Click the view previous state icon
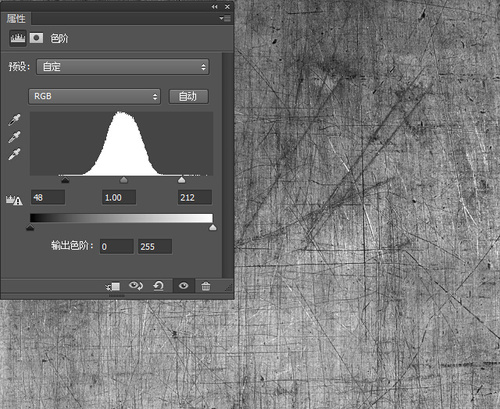Screen dimensions: 500x409 click(x=136, y=286)
